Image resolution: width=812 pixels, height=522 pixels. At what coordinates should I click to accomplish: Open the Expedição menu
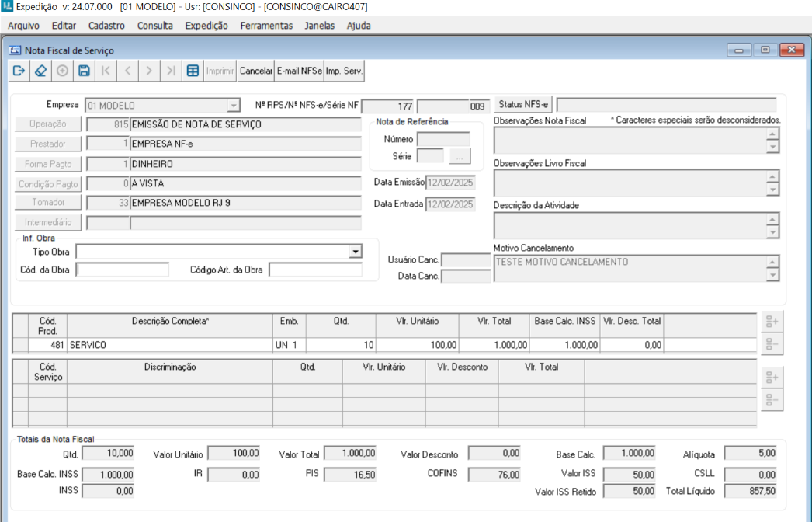click(206, 26)
